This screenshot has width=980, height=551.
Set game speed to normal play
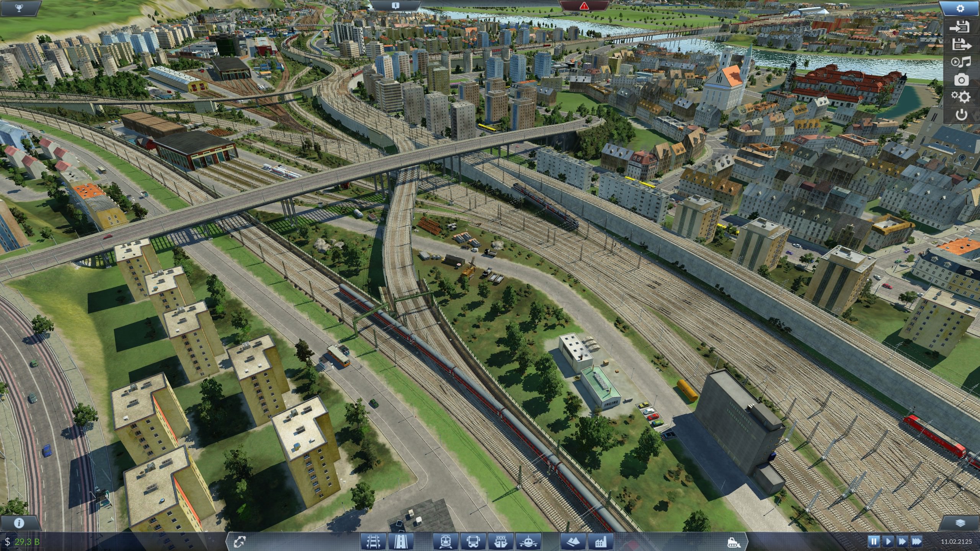pyautogui.click(x=888, y=541)
